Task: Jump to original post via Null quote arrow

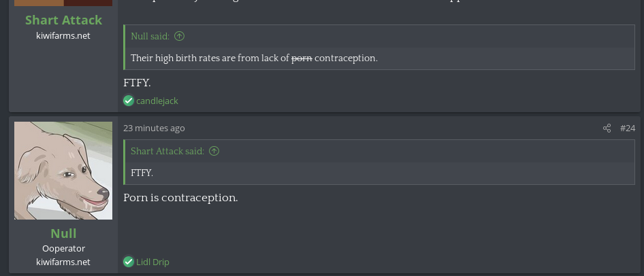Action: pyautogui.click(x=179, y=36)
